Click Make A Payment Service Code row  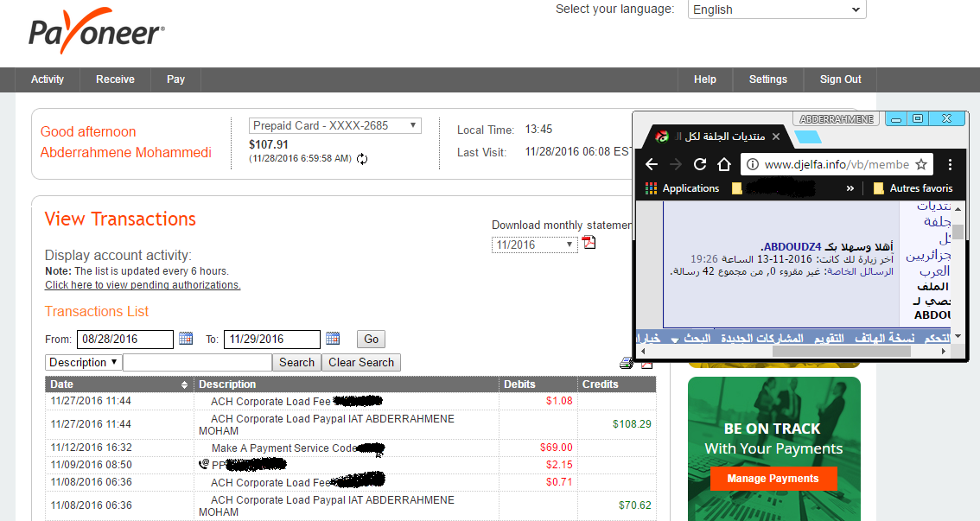click(x=351, y=448)
